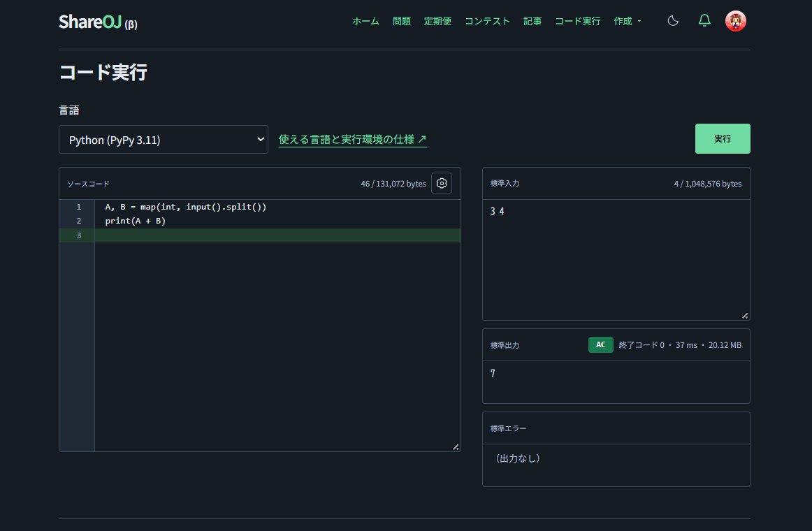Open the 使える言語と実行環境の仕様 link
Screen dimensions: 812x531
click(x=353, y=140)
